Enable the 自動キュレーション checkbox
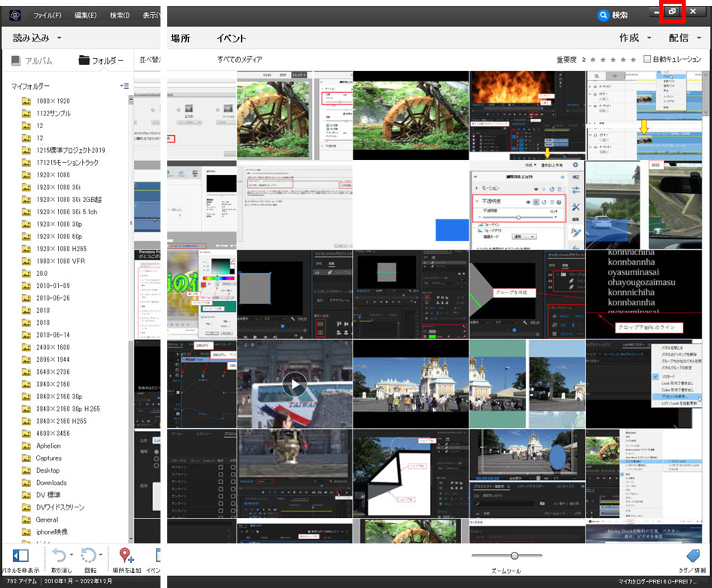 [x=648, y=60]
